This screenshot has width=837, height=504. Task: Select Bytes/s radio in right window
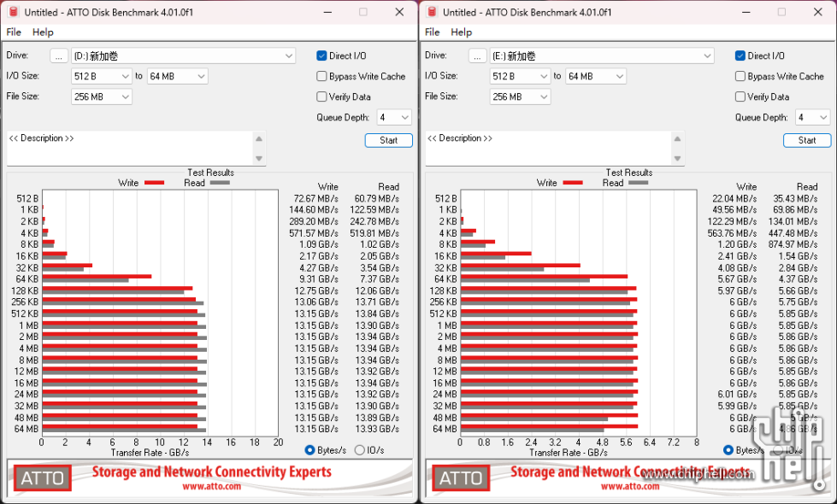[728, 450]
